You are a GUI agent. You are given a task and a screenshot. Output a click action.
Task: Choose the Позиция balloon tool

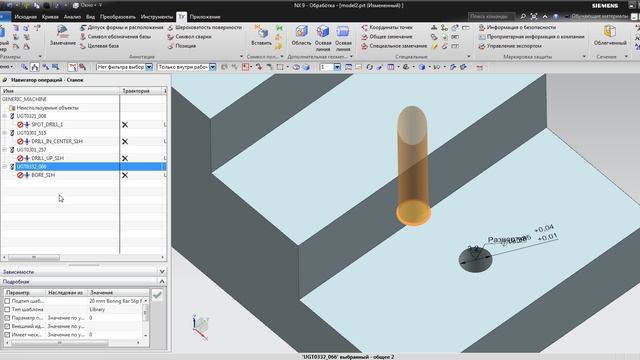coord(182,46)
